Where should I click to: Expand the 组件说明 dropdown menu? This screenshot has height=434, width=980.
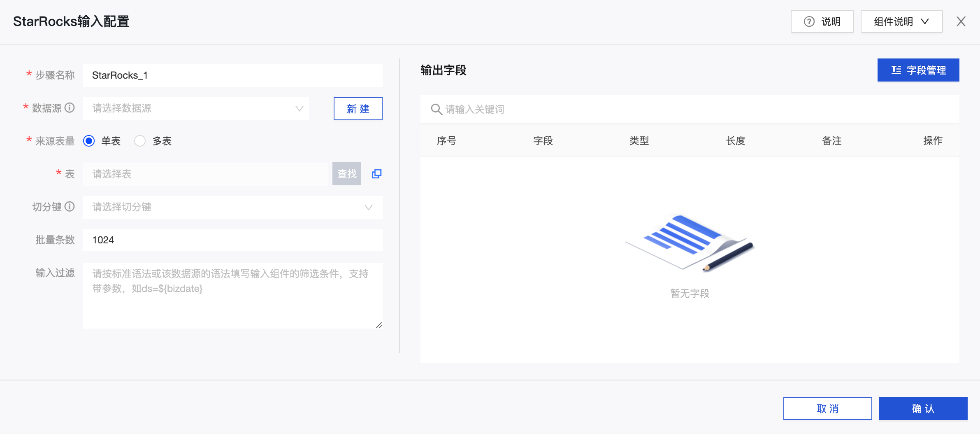point(901,21)
